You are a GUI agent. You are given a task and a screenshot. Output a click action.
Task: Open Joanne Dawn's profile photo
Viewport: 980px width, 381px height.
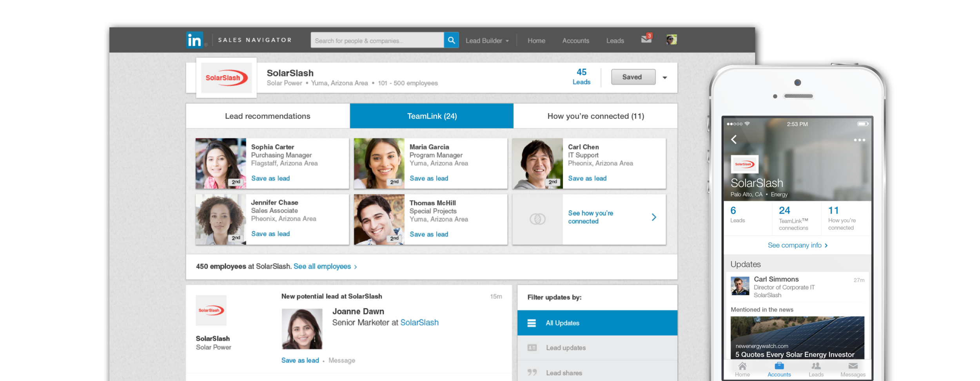point(302,329)
